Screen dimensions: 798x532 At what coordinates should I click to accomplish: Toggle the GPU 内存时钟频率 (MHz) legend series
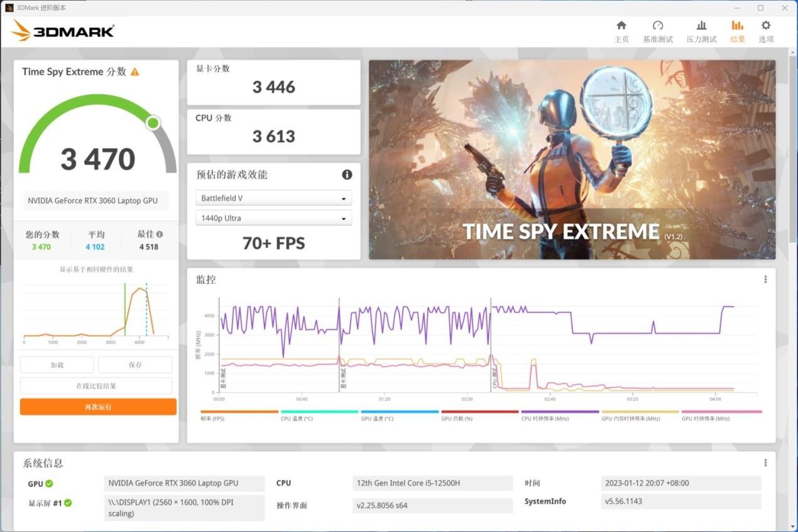(x=640, y=416)
